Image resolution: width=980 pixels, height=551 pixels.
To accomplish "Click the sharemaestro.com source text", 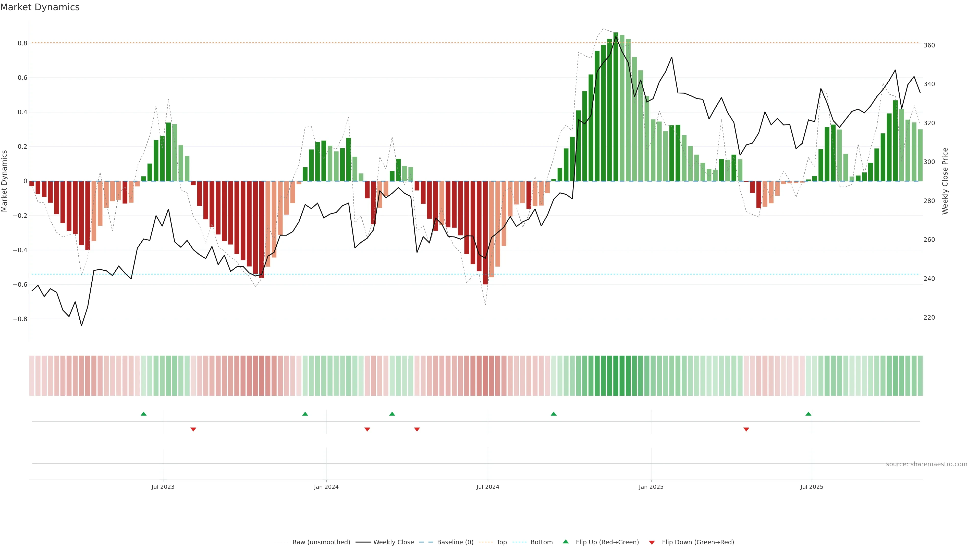I will [926, 464].
